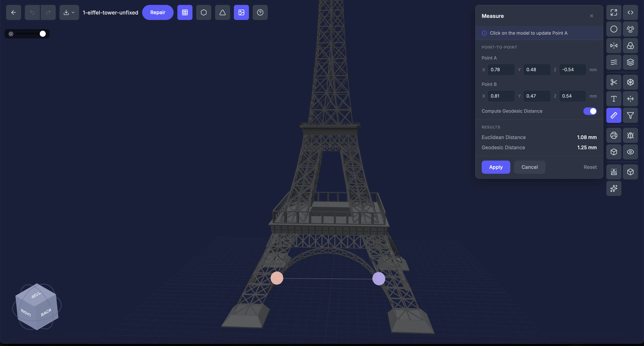
Task: Click the help question mark icon
Action: (260, 12)
